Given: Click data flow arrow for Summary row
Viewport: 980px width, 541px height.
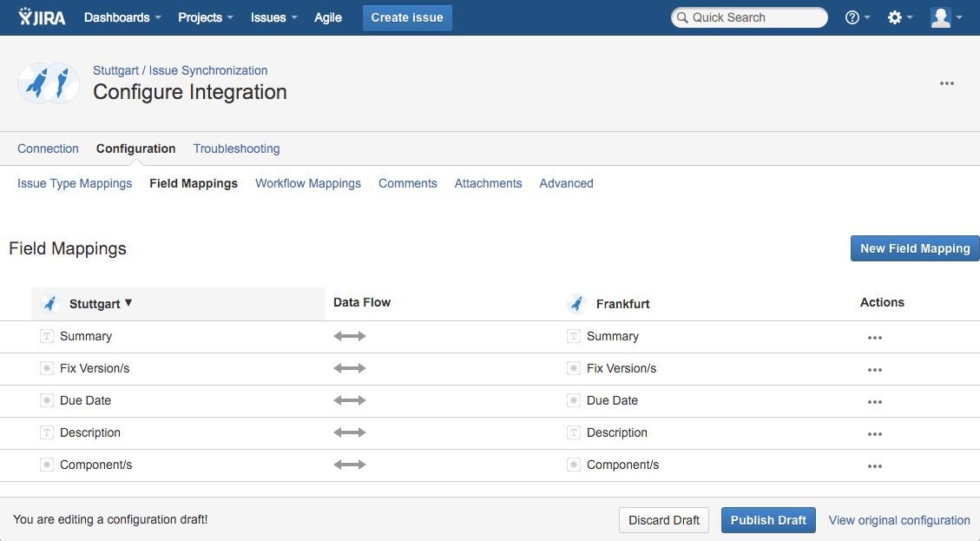Looking at the screenshot, I should point(349,336).
